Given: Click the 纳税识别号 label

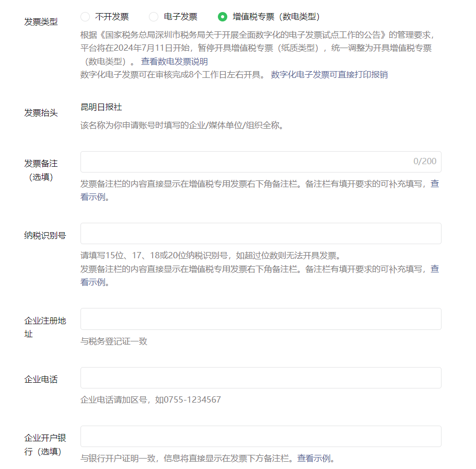Looking at the screenshot, I should click(45, 236).
